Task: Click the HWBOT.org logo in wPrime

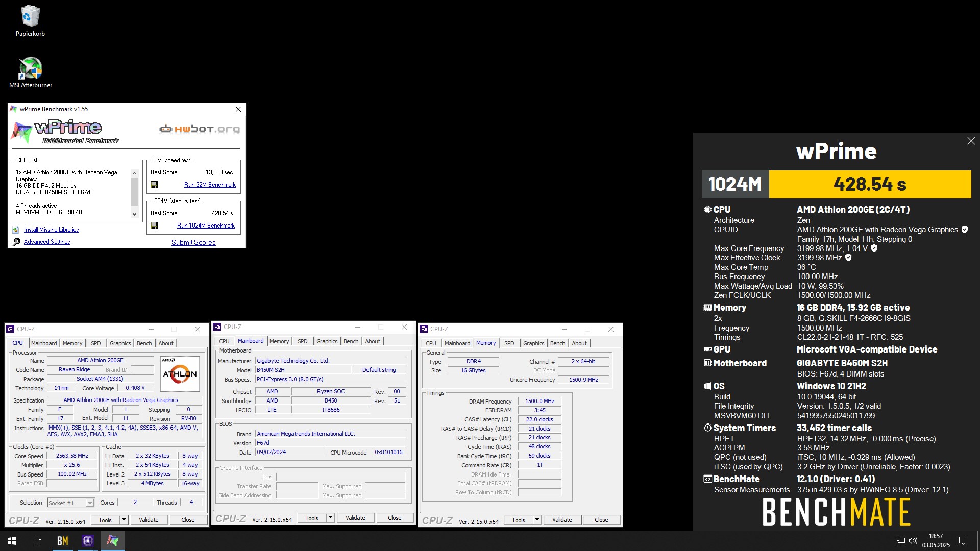Action: tap(199, 129)
